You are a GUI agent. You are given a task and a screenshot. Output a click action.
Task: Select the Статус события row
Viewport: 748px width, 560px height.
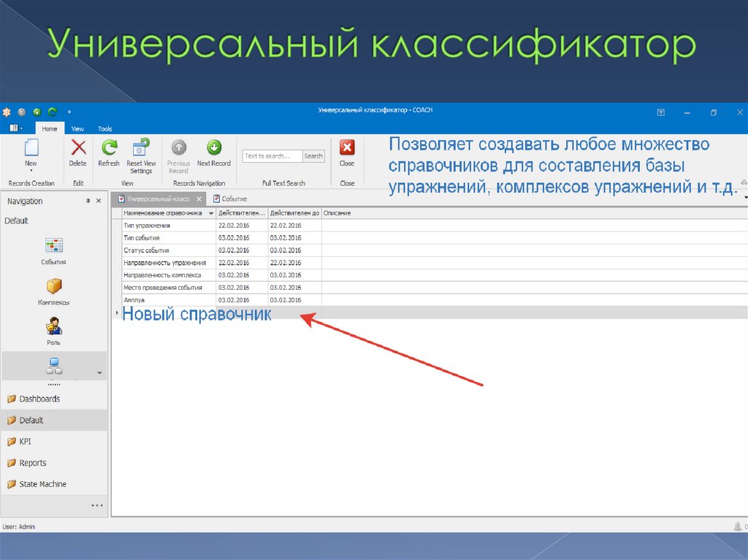(430, 250)
